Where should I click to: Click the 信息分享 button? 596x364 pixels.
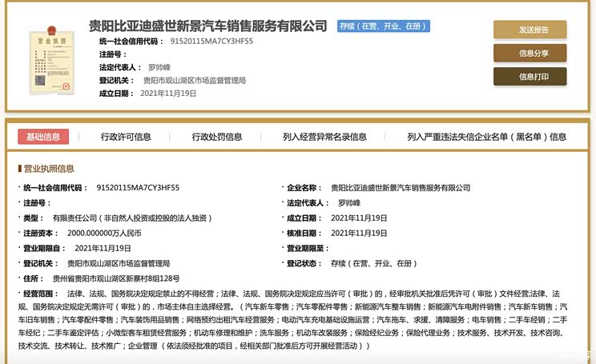530,53
